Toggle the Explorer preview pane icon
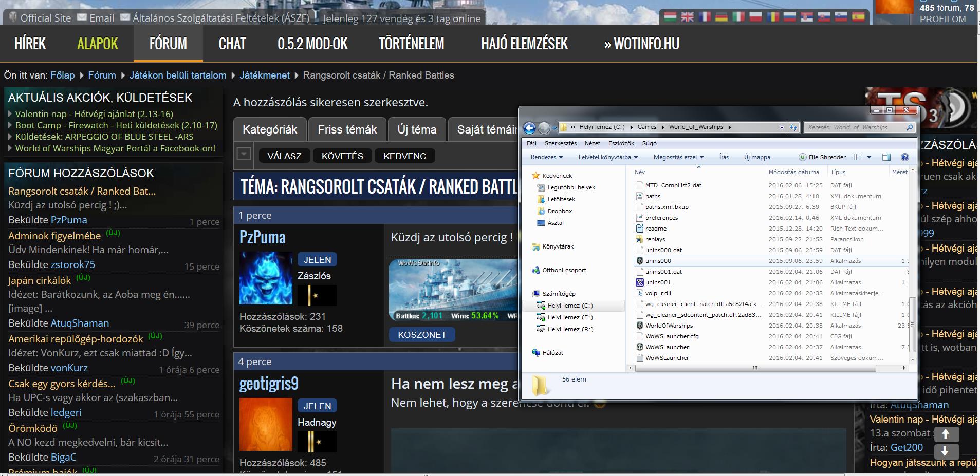This screenshot has height=476, width=980. tap(886, 157)
